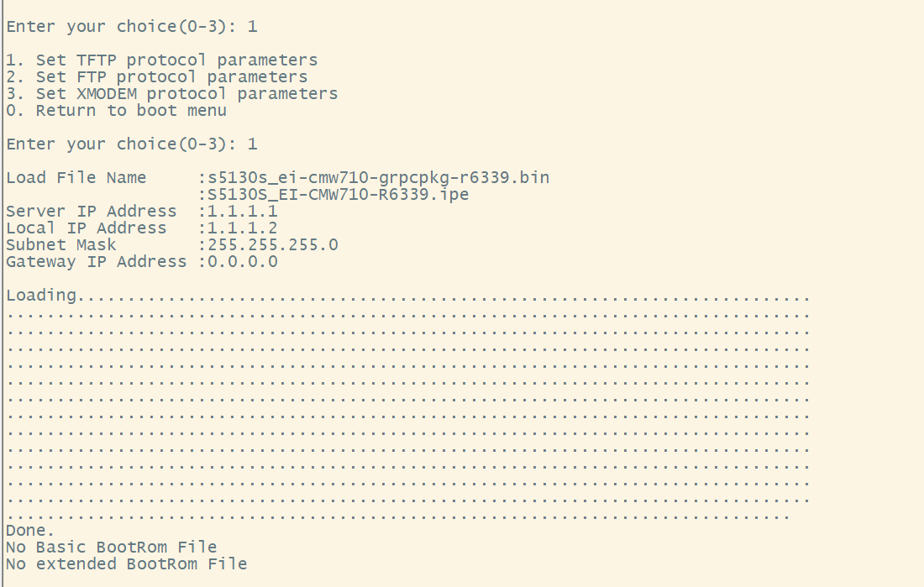Click the "Gateway IP Address" label
Viewport: 924px width, 587px height.
point(96,262)
